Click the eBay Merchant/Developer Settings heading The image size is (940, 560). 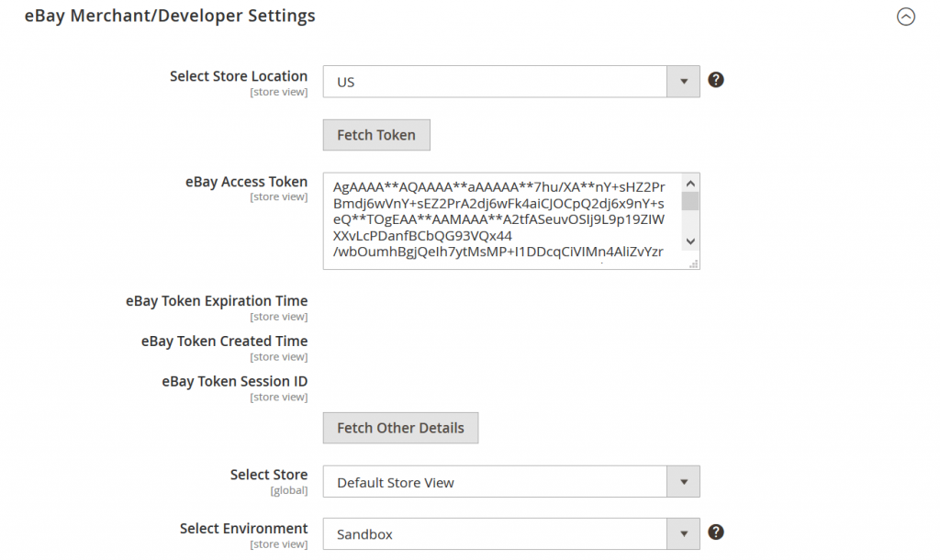pos(169,16)
